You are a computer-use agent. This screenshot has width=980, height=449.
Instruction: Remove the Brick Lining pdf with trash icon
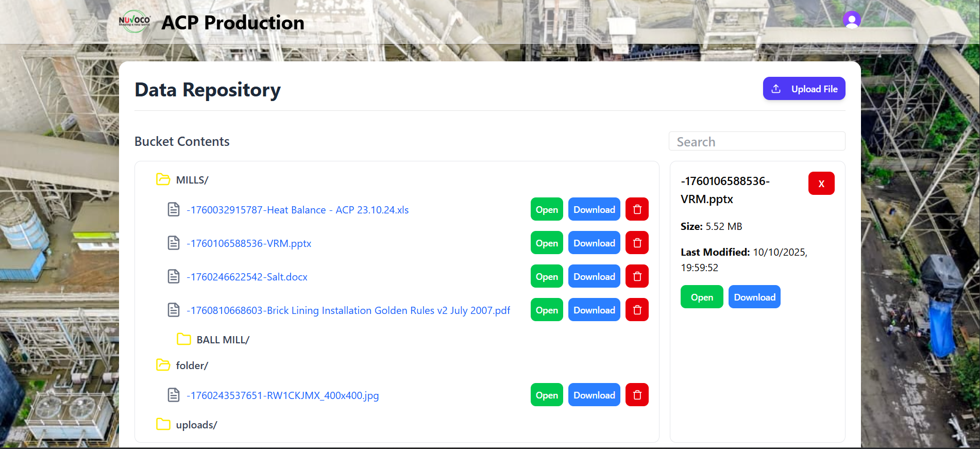[637, 310]
